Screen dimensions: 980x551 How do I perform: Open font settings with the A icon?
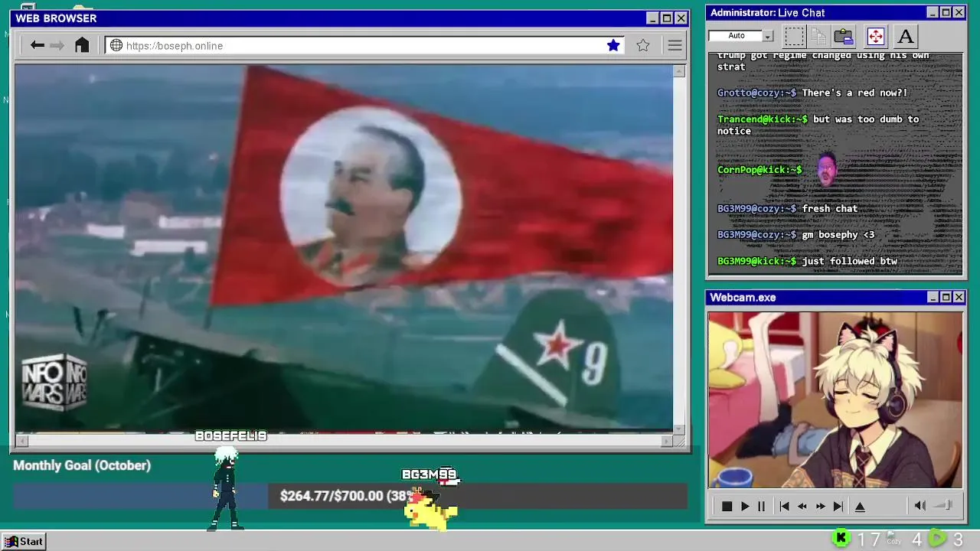click(x=906, y=36)
